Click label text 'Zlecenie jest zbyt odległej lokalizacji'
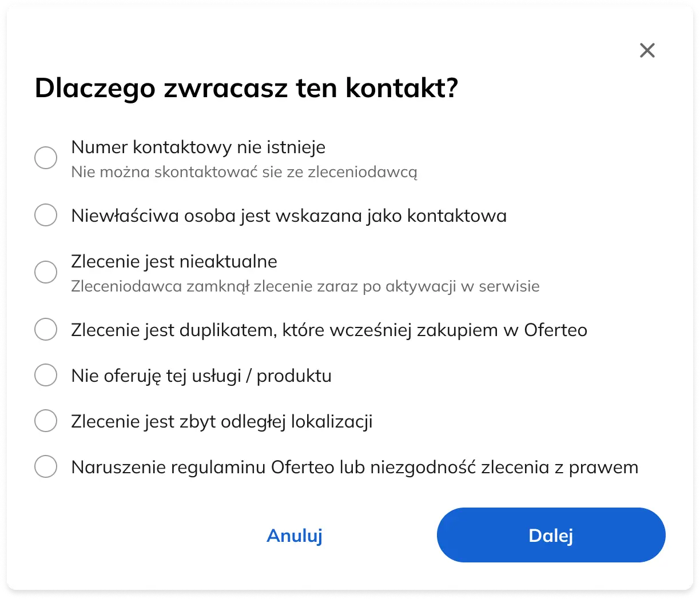 click(x=222, y=422)
